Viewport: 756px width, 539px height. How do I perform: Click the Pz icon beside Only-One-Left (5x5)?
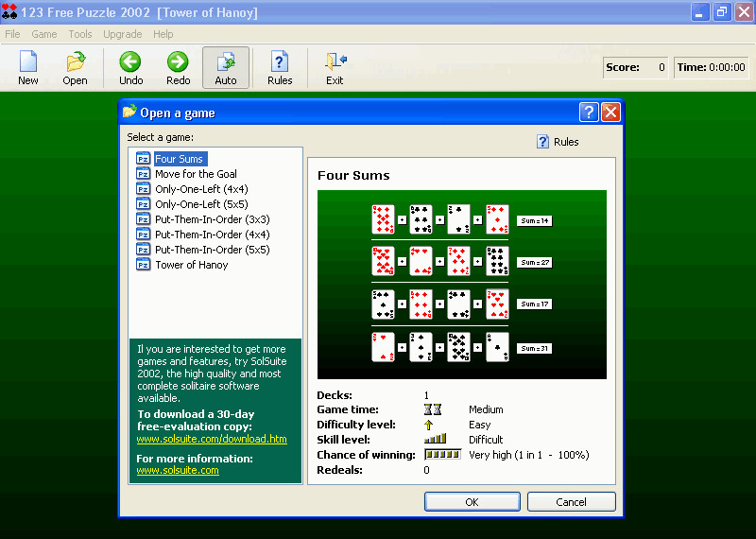pos(144,203)
